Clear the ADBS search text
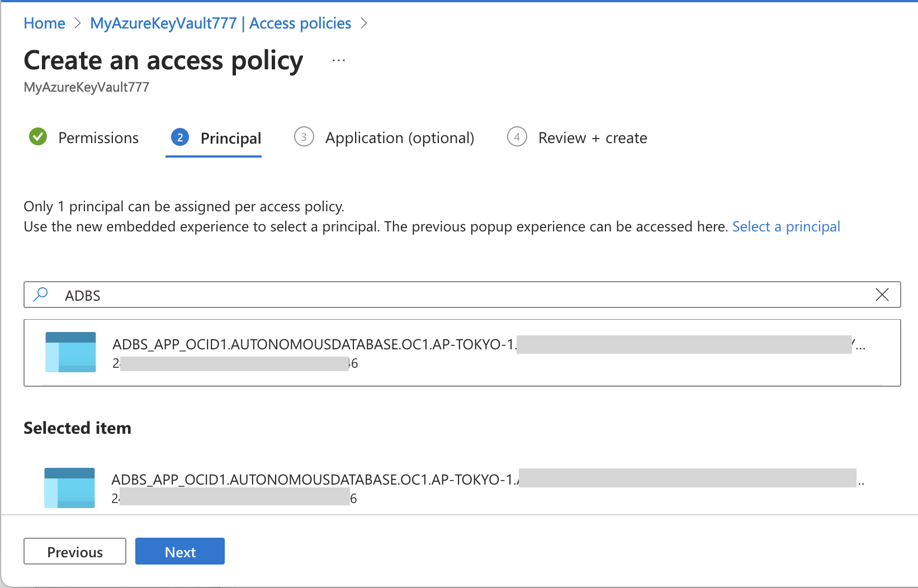Screen dimensions: 918x588 882,295
